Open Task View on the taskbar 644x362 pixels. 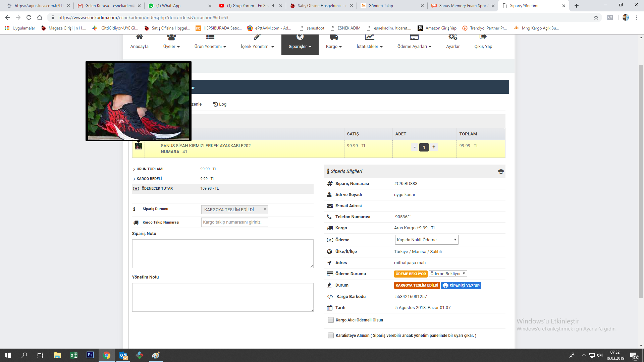[40, 355]
